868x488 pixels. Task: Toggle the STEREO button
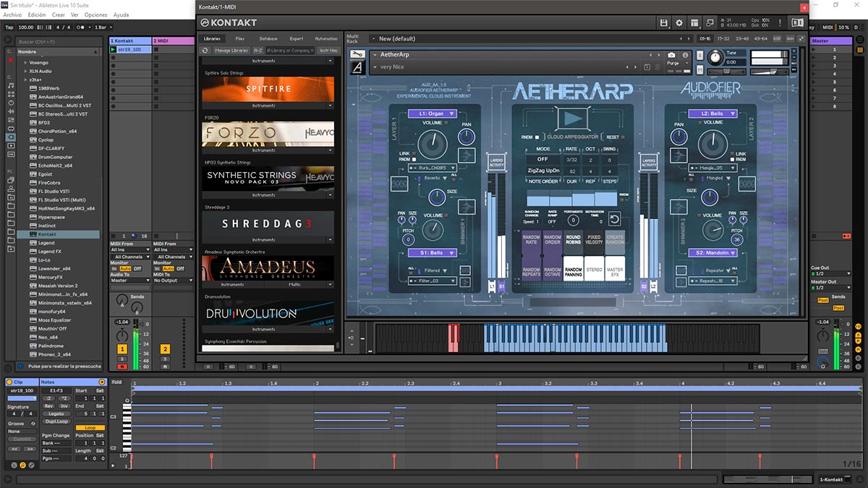pyautogui.click(x=594, y=270)
